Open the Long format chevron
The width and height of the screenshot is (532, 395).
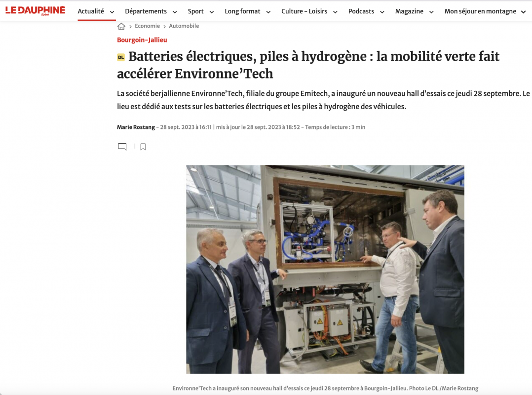[268, 12]
